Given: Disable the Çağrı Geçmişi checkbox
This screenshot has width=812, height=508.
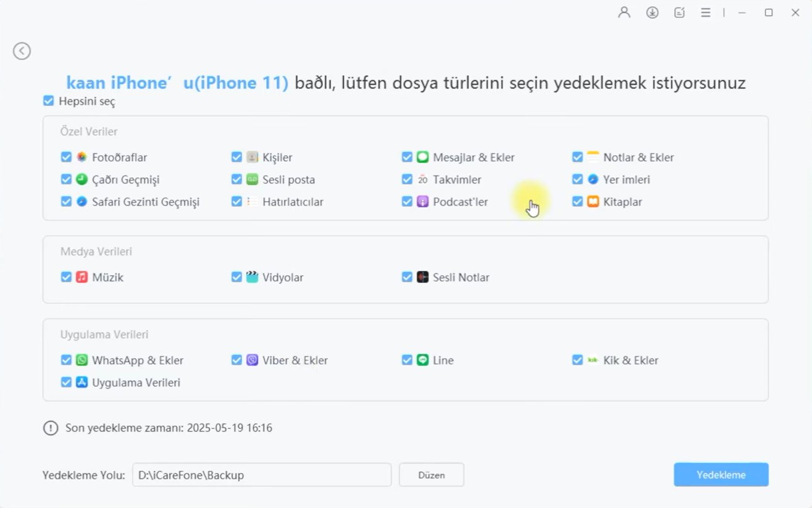Looking at the screenshot, I should point(66,180).
